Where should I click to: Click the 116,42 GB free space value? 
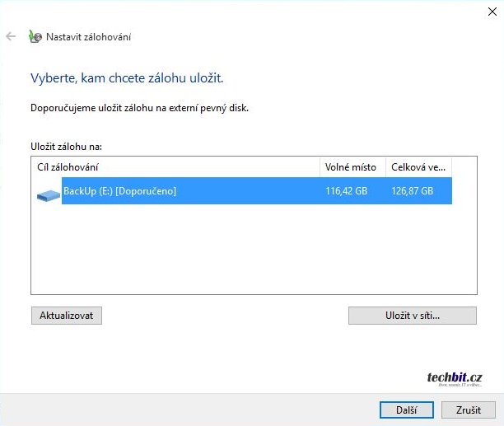pos(346,192)
